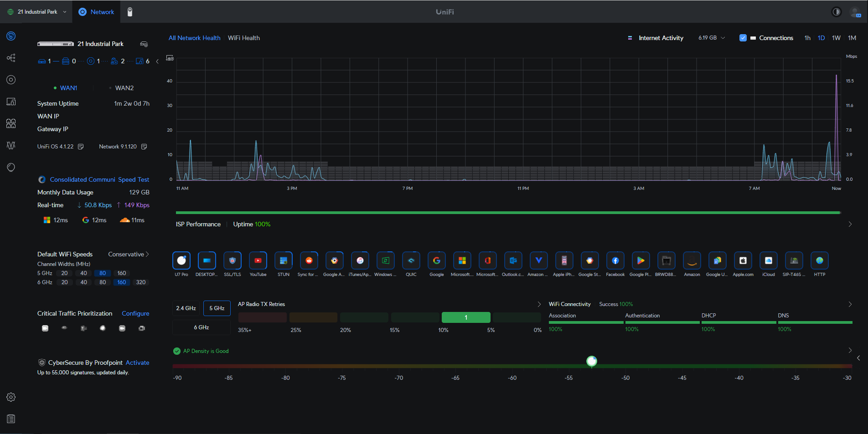Uncheck the Connections checkbox
Screen dimensions: 868x434
tap(743, 38)
